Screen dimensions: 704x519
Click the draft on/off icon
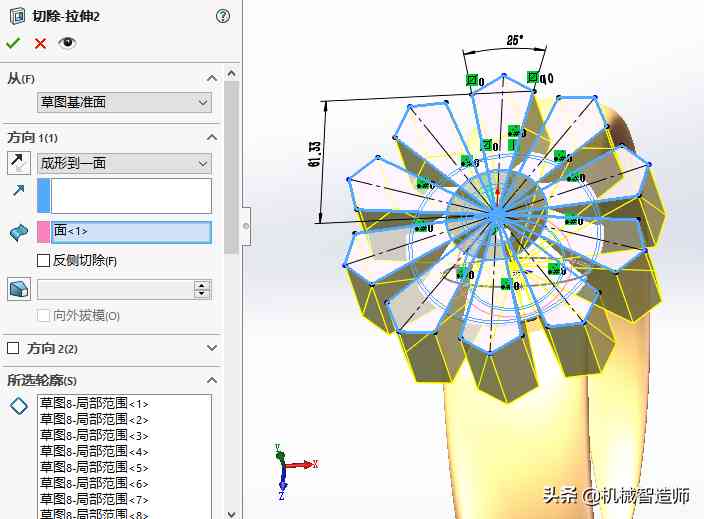[19, 289]
